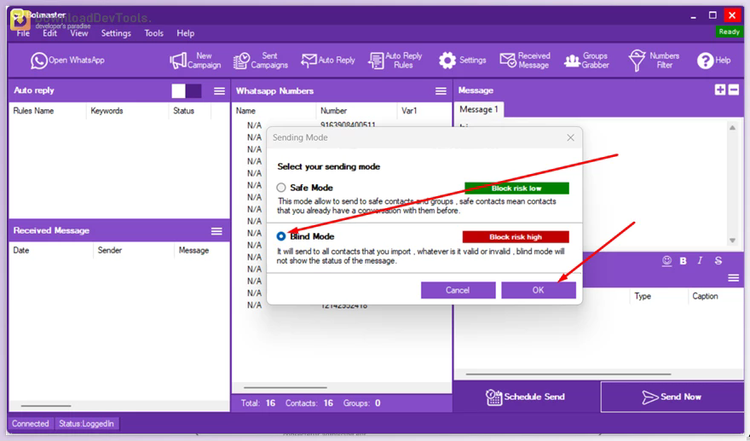Click the Connected status bar entry
The image size is (750, 441).
(30, 423)
